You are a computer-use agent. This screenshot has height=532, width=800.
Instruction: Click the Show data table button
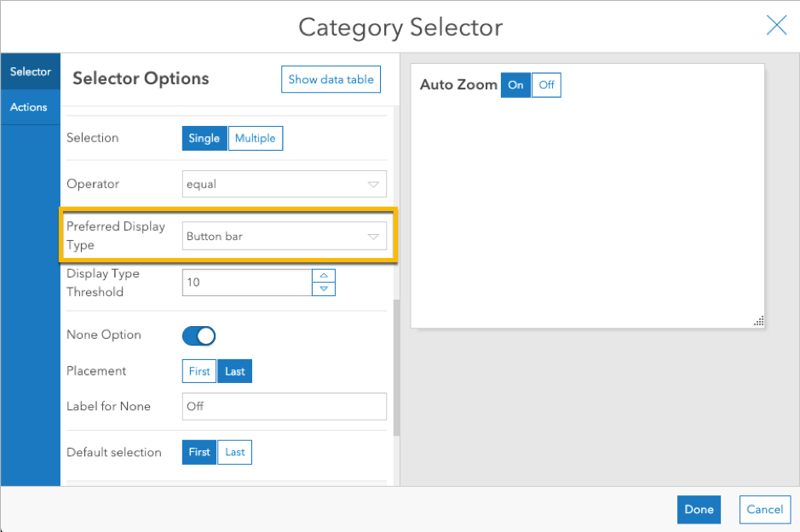(x=331, y=79)
